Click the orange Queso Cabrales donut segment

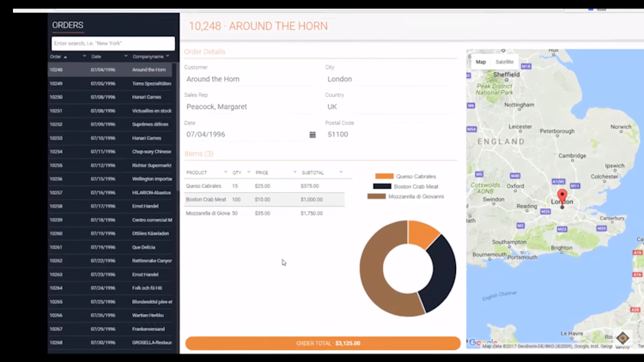(423, 234)
